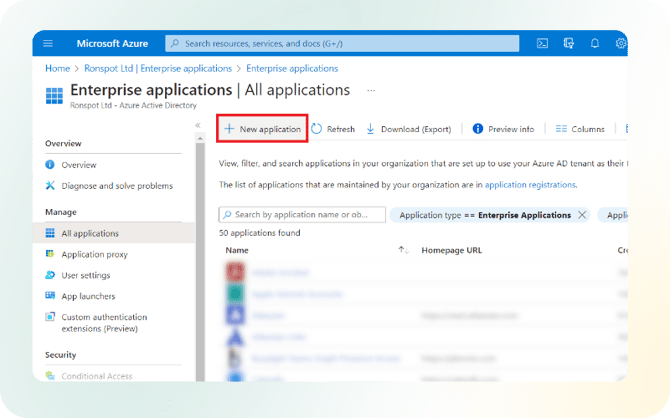Collapse the sidebar with double chevron
The image size is (670, 418).
[198, 125]
